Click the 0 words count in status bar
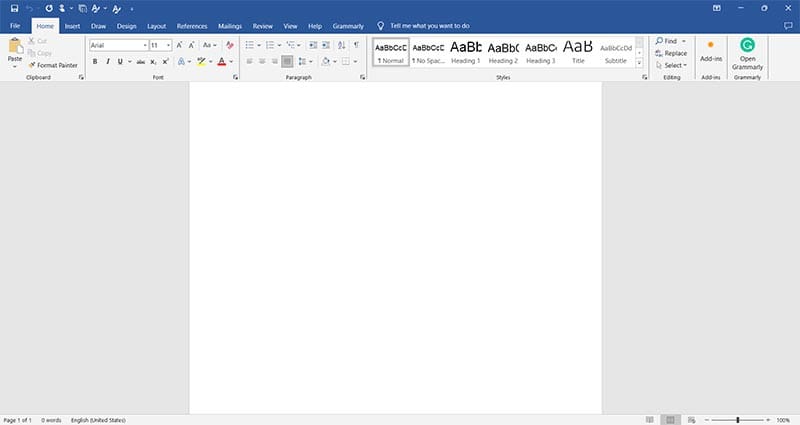 51,420
